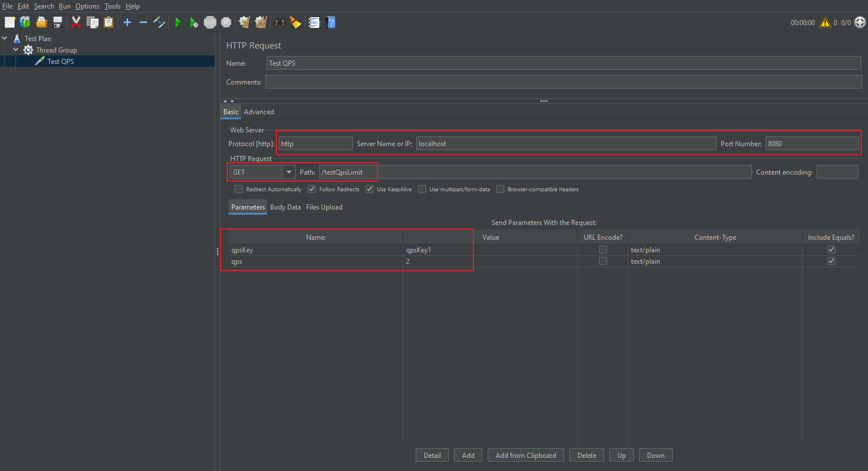
Task: Click the Add button
Action: tap(468, 456)
